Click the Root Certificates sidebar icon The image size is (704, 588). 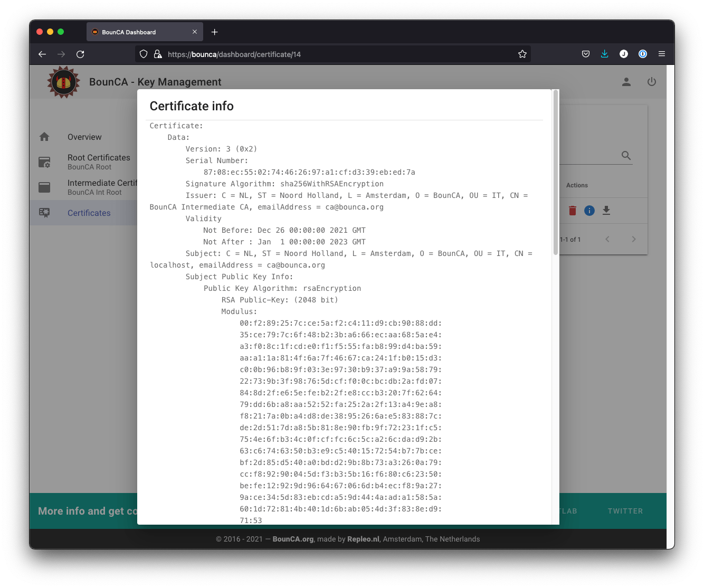[x=44, y=162]
